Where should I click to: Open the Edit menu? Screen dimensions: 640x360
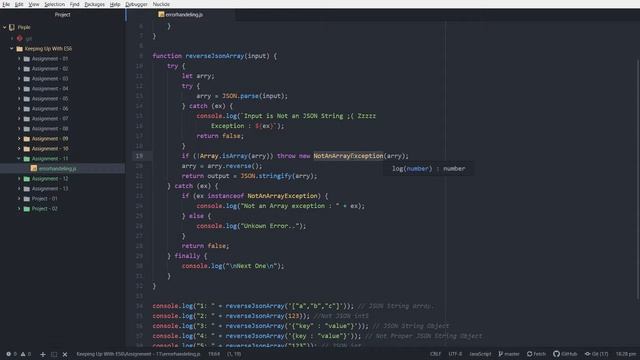19,4
